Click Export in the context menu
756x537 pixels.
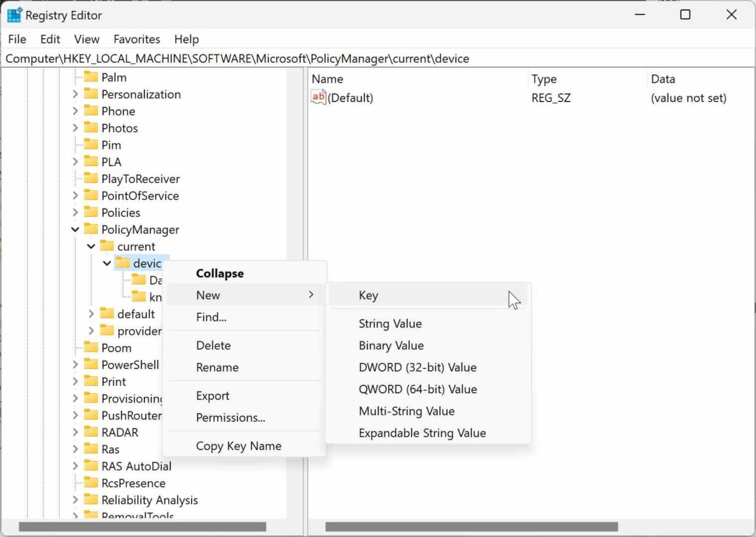click(x=244, y=395)
